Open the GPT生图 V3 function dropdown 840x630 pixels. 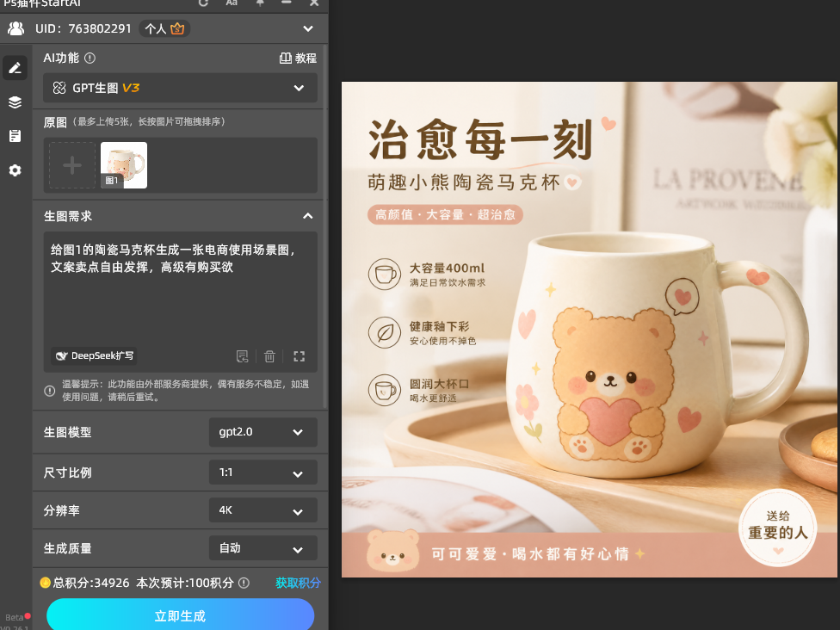pyautogui.click(x=180, y=88)
